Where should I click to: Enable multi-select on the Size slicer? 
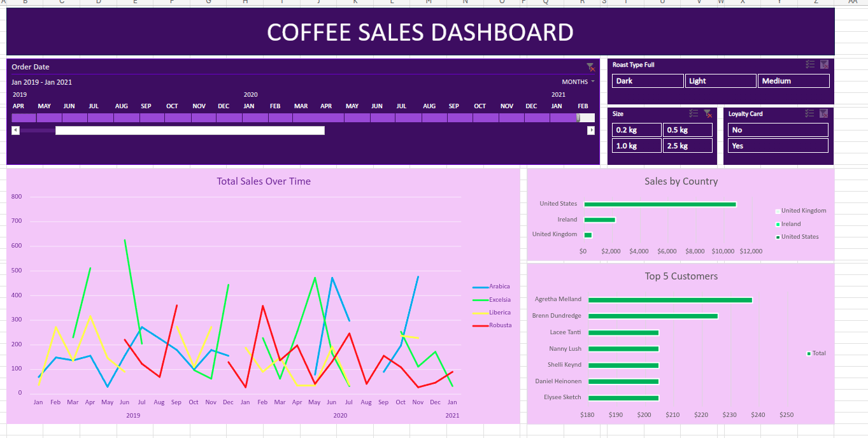click(x=694, y=113)
